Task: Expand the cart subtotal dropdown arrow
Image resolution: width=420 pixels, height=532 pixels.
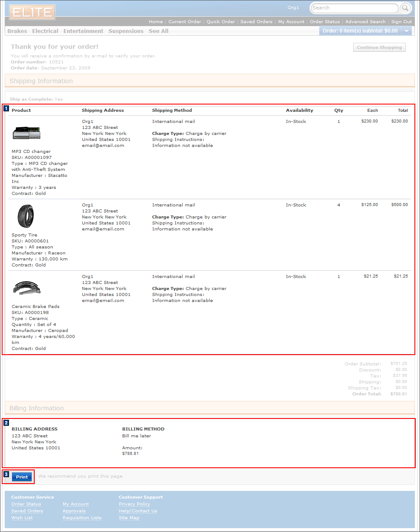Action: [x=406, y=30]
